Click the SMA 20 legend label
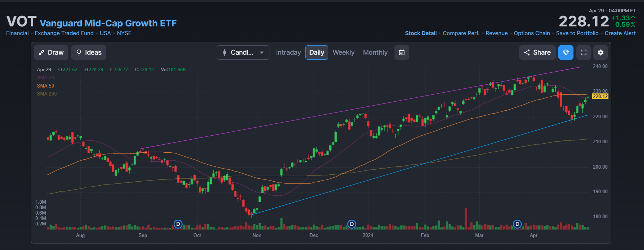The image size is (644, 250). tap(45, 77)
